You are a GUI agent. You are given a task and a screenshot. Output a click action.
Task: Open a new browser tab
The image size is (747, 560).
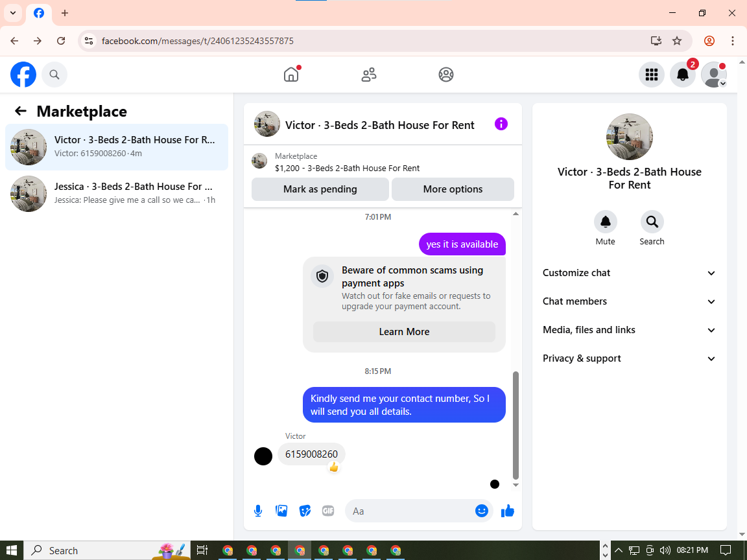[65, 13]
